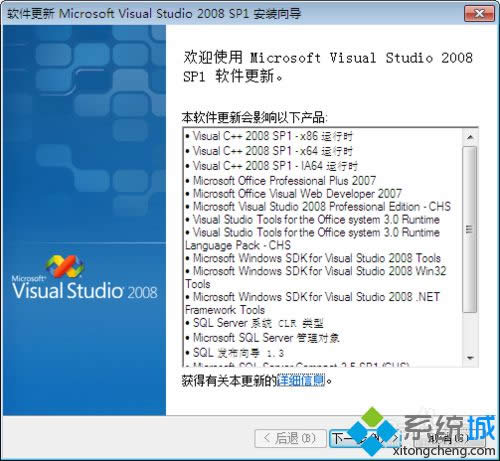Select 'SQL 发布向导 1.3' line
Image resolution: width=500 pixels, height=461 pixels.
(235, 353)
